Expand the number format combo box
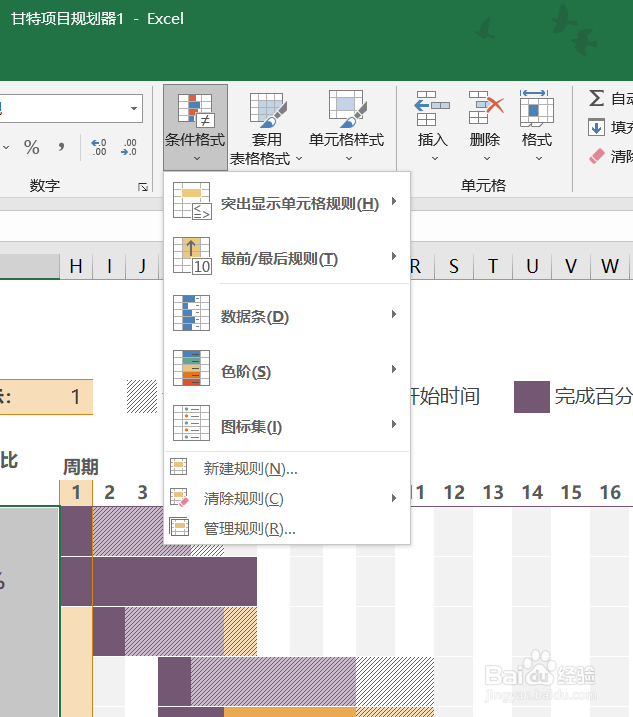The image size is (633, 717). pyautogui.click(x=134, y=109)
